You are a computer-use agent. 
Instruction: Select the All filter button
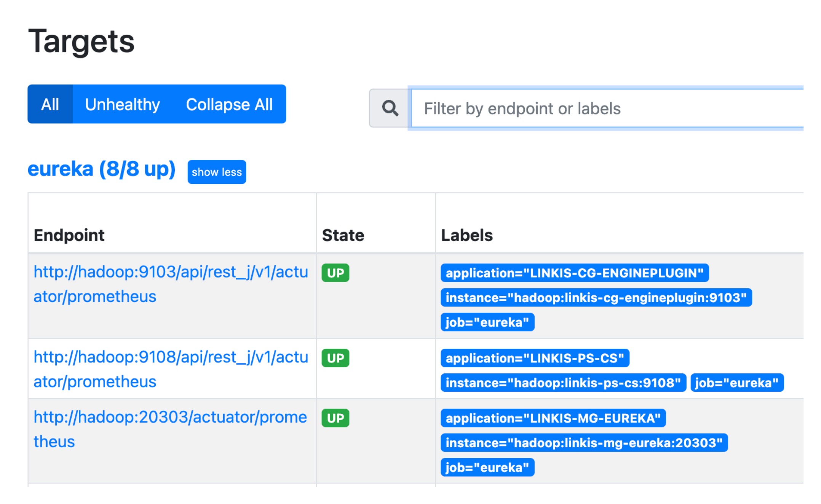click(x=50, y=104)
